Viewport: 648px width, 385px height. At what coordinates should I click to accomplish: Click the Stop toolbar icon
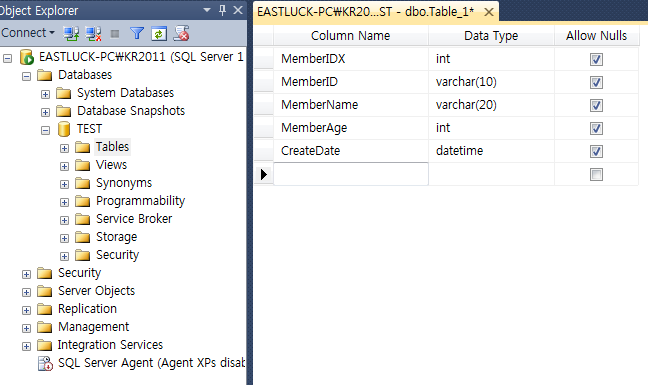(x=115, y=34)
